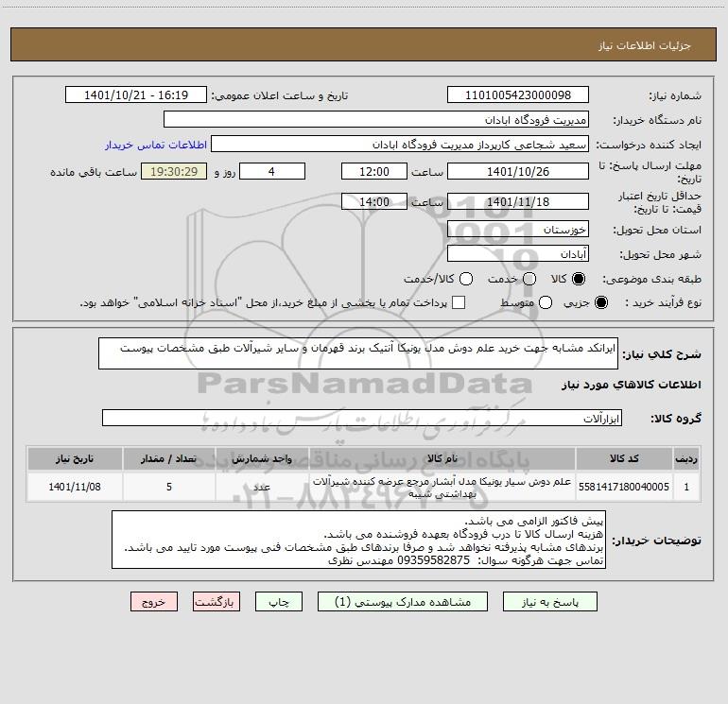Click the unit cell عدد

point(262,487)
